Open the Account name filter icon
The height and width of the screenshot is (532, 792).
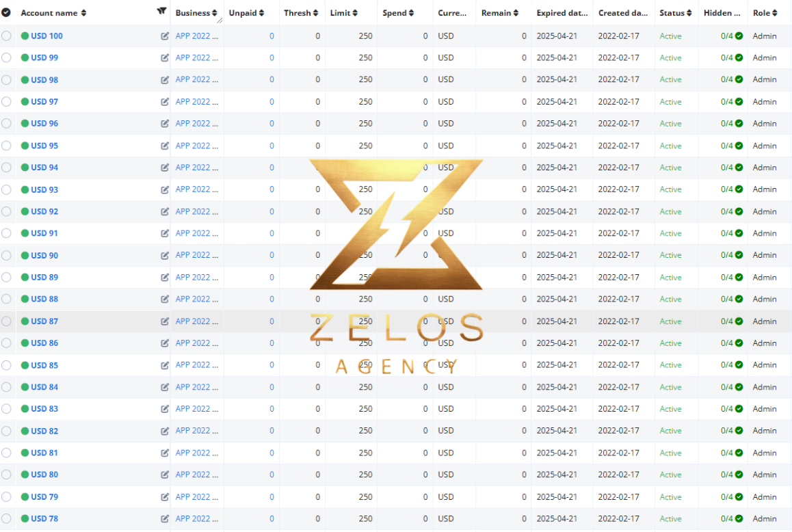click(161, 11)
